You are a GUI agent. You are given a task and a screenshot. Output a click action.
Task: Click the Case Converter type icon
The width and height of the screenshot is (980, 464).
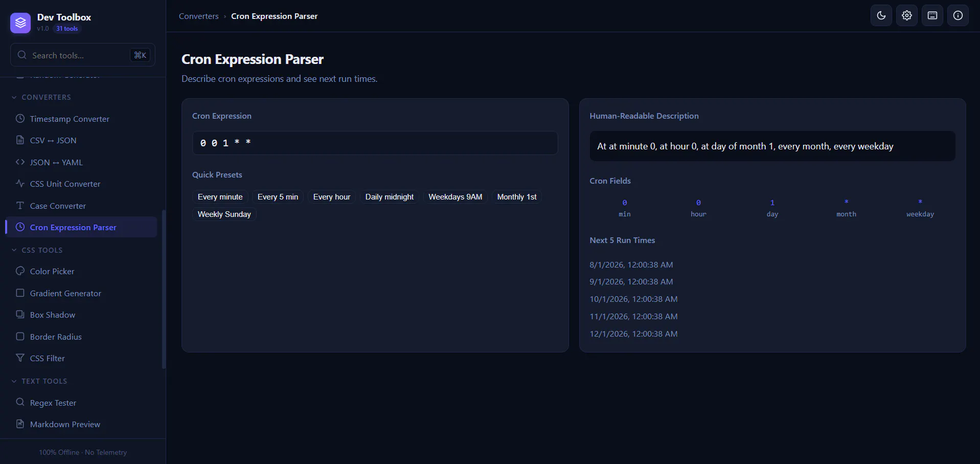click(x=20, y=206)
